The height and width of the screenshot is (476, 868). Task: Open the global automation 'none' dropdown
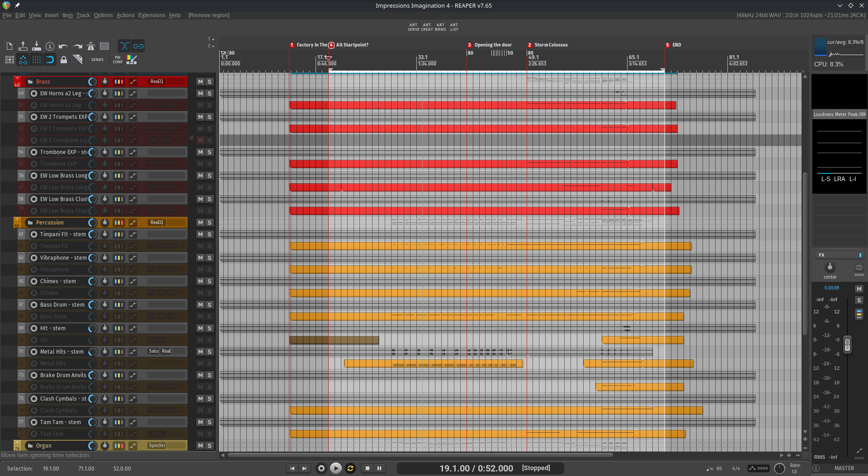(759, 468)
